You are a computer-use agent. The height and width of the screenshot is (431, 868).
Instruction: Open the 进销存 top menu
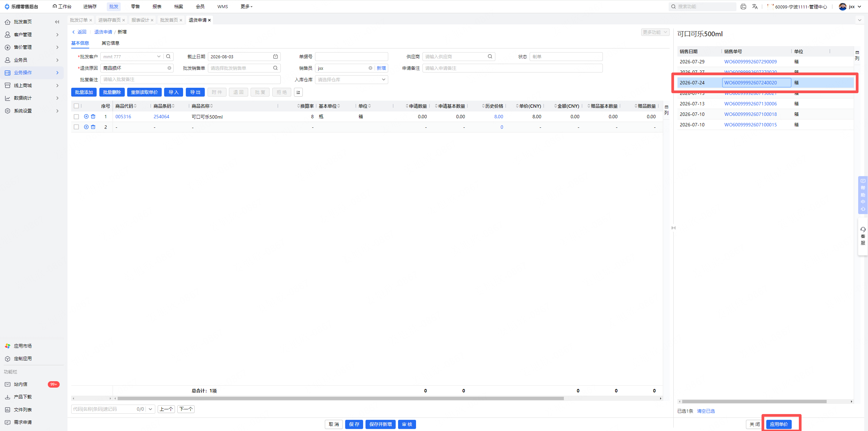[x=90, y=6]
